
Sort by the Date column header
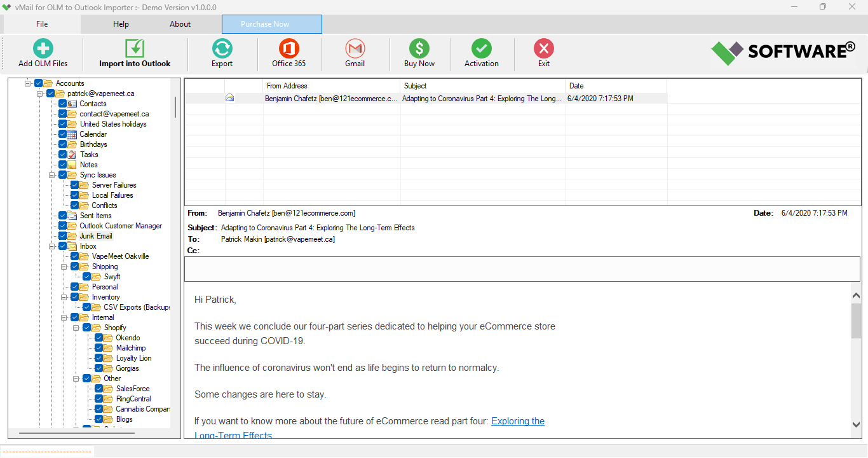click(616, 86)
